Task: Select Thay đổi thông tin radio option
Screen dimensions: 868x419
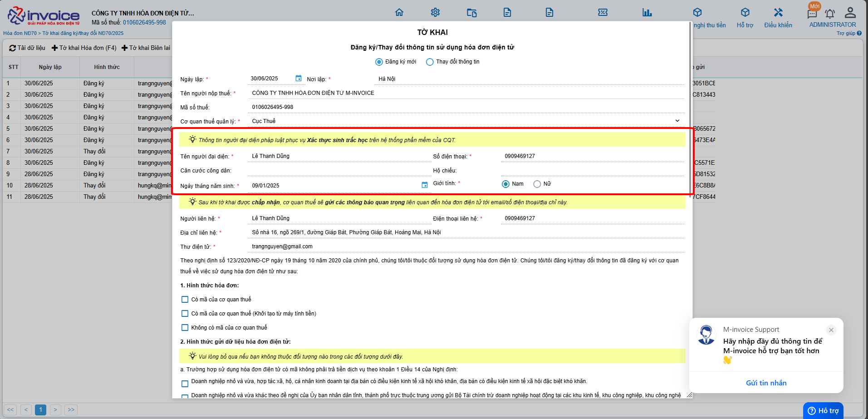Action: coord(430,62)
